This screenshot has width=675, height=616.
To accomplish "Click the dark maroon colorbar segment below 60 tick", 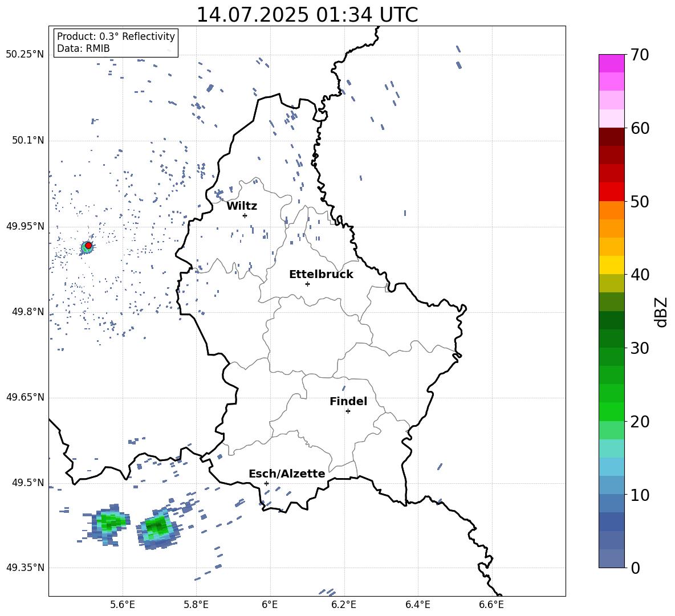I will pyautogui.click(x=612, y=137).
